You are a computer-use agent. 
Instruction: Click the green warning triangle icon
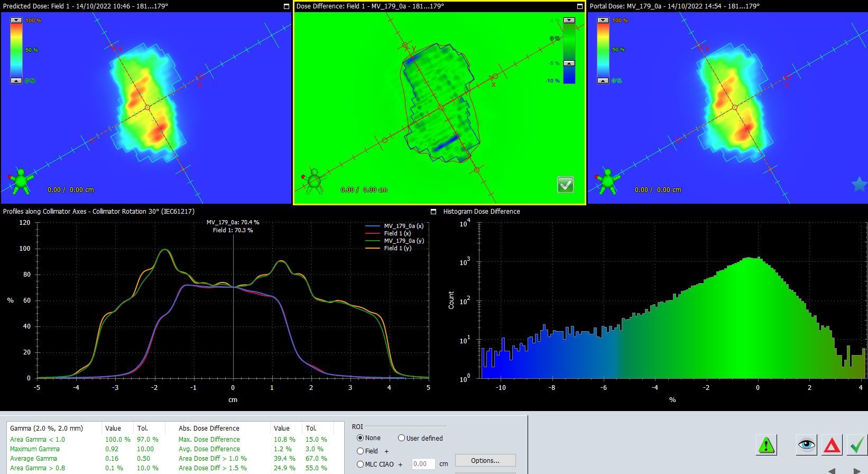point(766,445)
